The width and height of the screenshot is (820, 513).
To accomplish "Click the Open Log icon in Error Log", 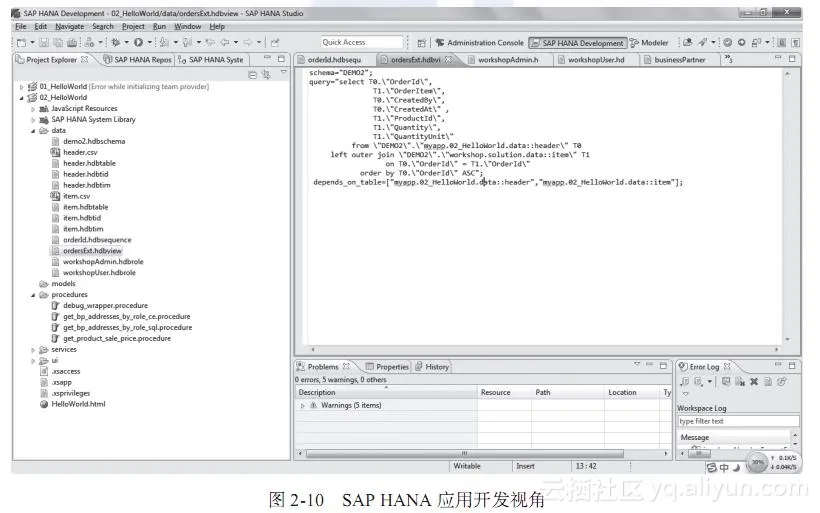I will (x=768, y=382).
